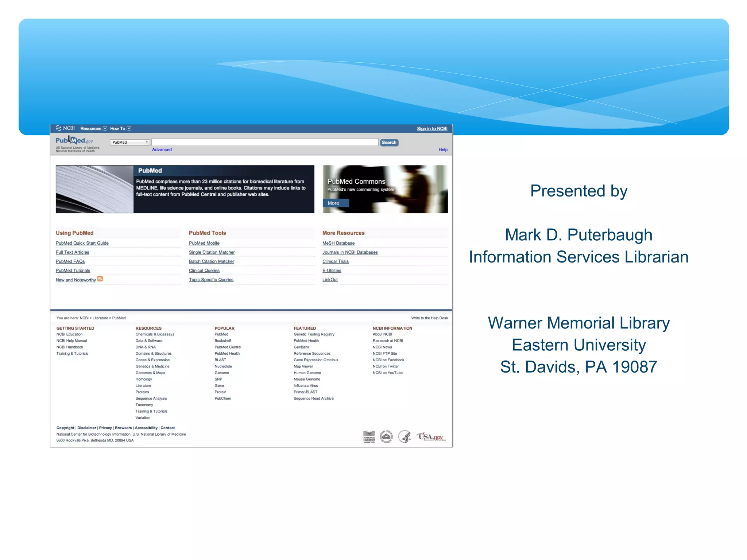Click Literature in the breadcrumb trail
Screen dimensions: 747x560
100,318
